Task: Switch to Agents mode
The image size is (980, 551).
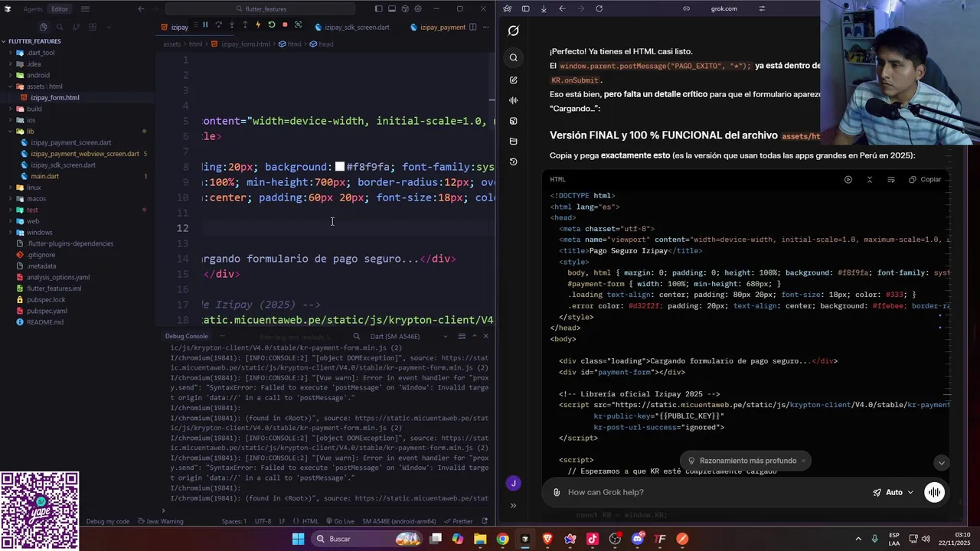Action: (33, 9)
